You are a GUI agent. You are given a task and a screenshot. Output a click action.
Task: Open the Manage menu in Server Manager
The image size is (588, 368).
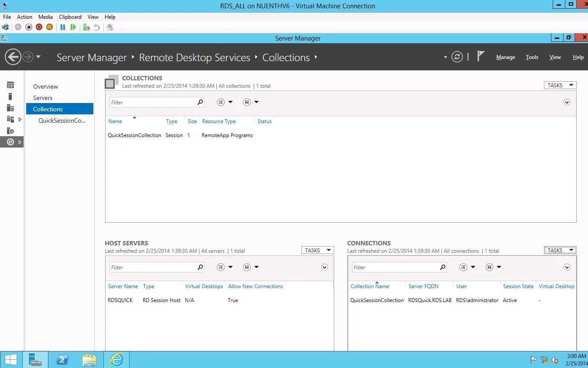tap(506, 57)
